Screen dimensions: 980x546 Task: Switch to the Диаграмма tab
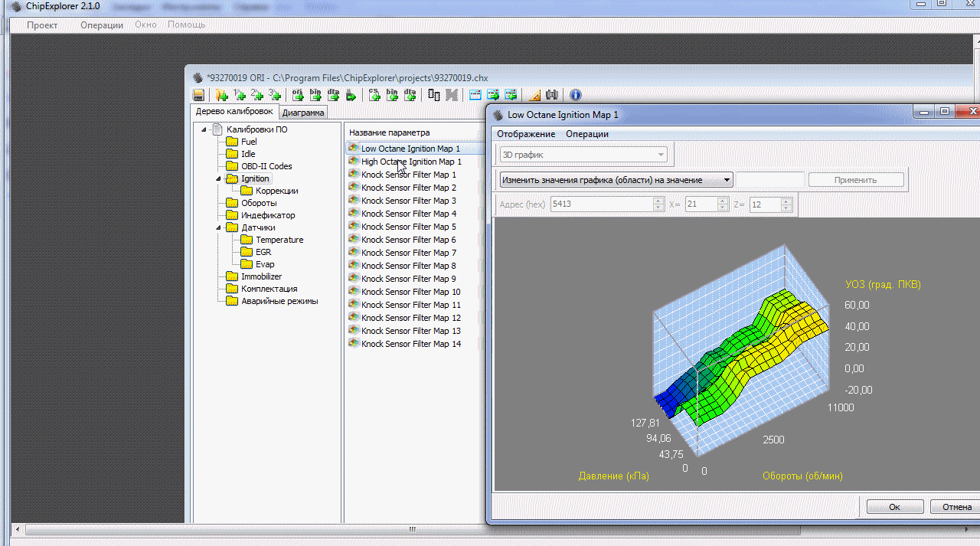click(x=303, y=113)
